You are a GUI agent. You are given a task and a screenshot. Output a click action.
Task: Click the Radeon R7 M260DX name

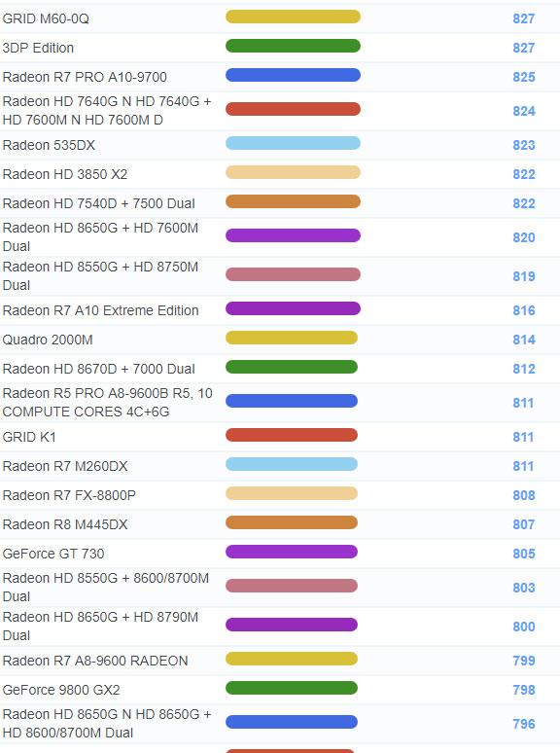(x=65, y=466)
